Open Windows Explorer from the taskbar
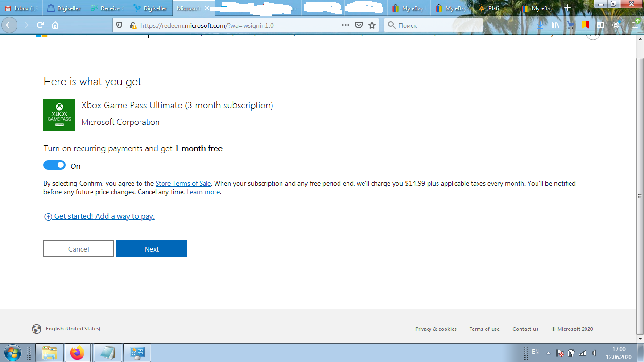The height and width of the screenshot is (362, 644). coord(50,353)
